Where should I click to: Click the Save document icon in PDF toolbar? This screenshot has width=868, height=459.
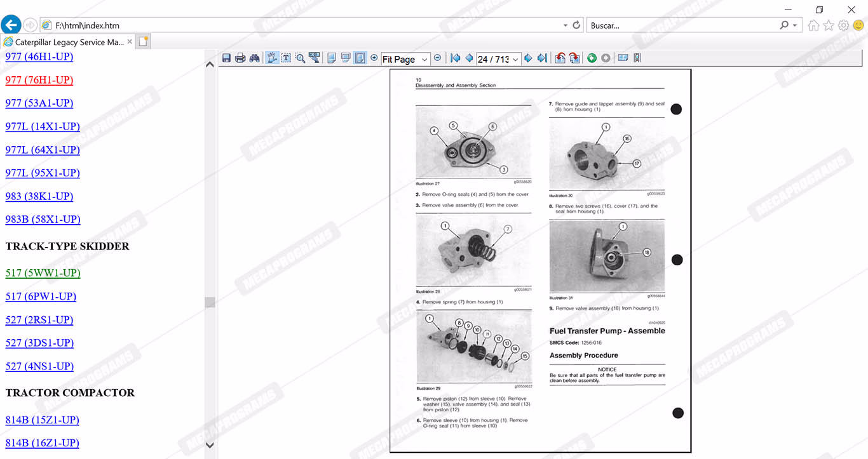pyautogui.click(x=226, y=58)
